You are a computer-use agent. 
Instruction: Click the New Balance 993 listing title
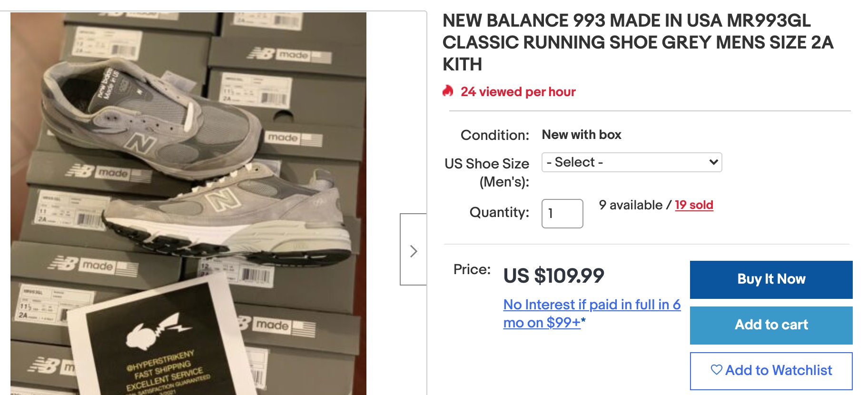pyautogui.click(x=638, y=42)
